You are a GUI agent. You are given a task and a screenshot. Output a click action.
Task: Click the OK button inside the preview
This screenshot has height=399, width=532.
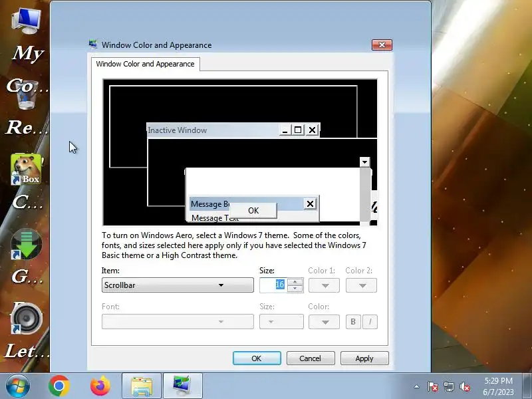point(253,211)
